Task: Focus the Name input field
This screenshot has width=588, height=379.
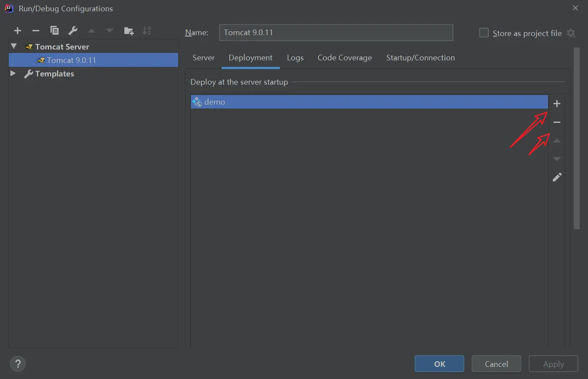Action: (336, 33)
